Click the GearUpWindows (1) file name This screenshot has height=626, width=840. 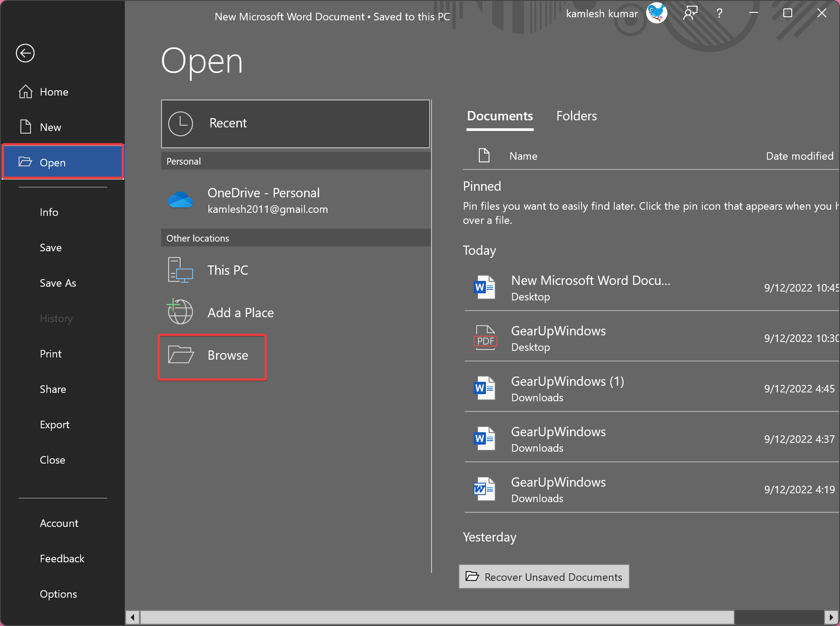click(x=567, y=381)
